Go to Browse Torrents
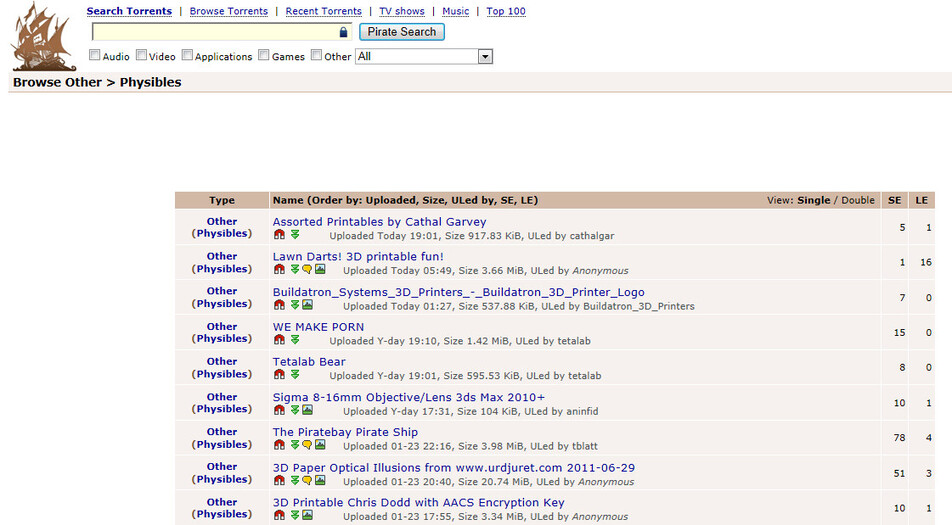952x525 pixels. pyautogui.click(x=228, y=11)
